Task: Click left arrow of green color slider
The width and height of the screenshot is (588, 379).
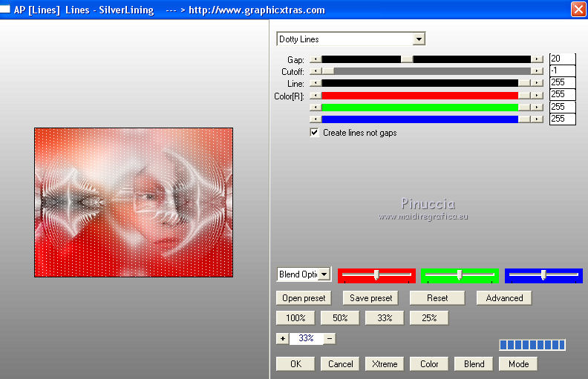Action: 316,108
